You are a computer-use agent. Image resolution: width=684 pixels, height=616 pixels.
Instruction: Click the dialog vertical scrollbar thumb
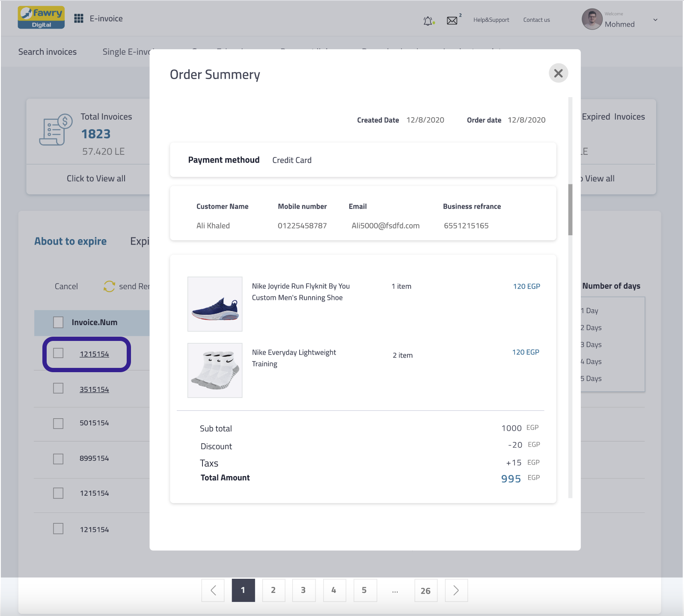[x=570, y=210]
